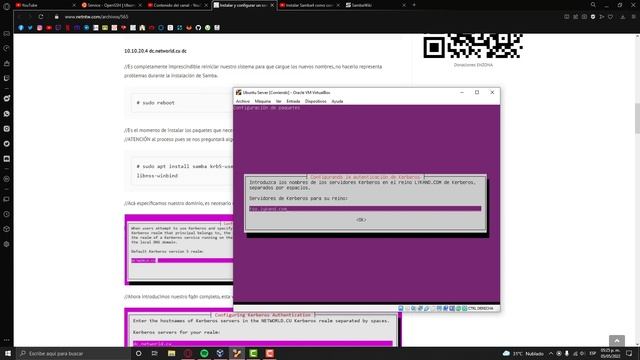Open the Opera main menu logo

point(7,6)
